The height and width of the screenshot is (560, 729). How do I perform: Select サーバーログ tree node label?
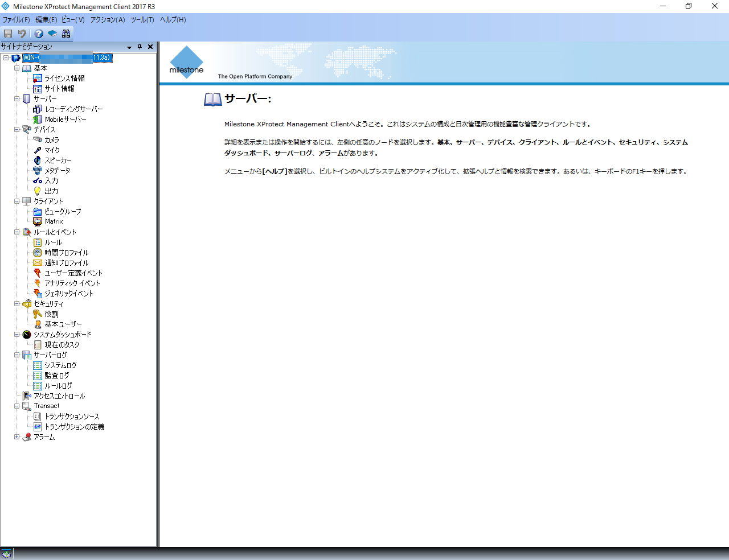tap(50, 355)
